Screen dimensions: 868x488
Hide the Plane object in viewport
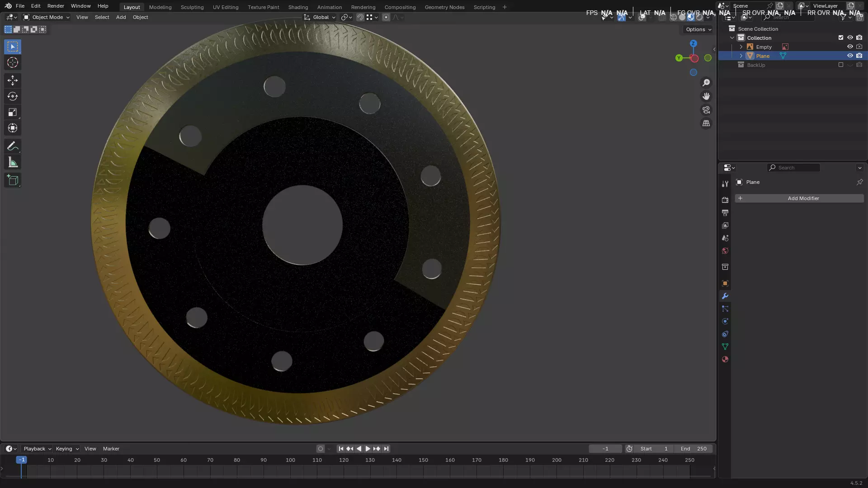point(850,56)
